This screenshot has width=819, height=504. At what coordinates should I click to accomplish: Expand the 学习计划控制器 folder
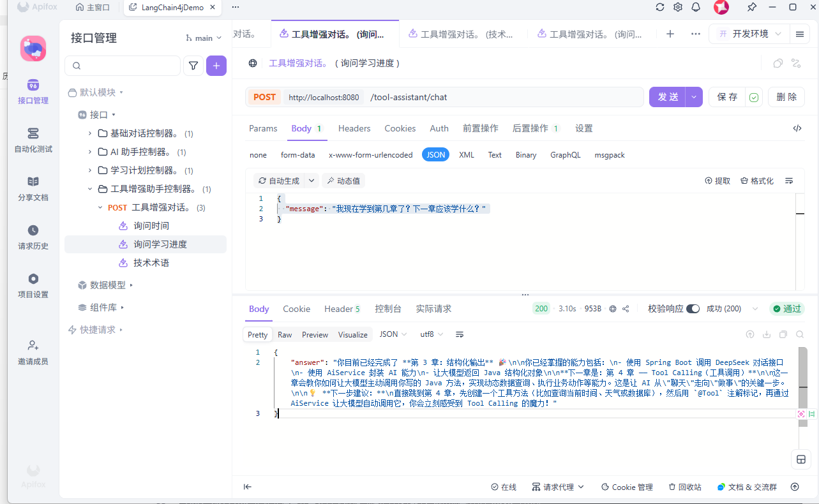click(90, 170)
